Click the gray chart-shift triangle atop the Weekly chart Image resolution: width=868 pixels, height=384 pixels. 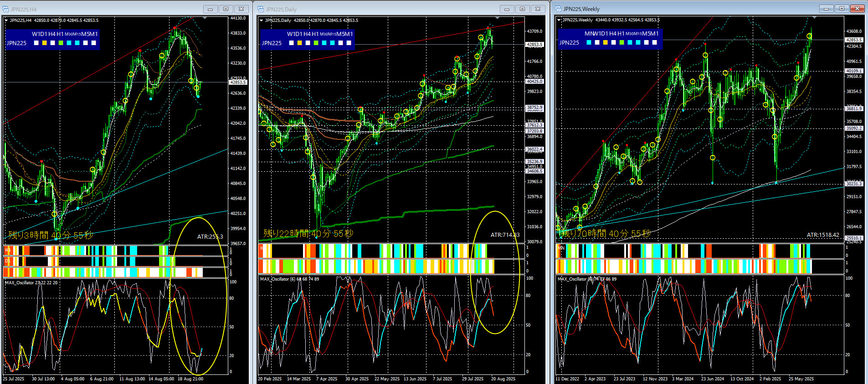tap(815, 17)
